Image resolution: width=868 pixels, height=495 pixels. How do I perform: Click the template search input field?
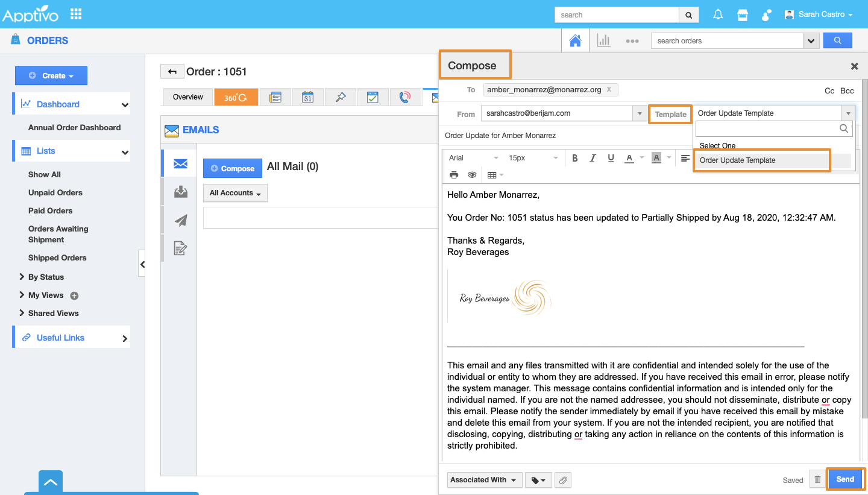click(x=767, y=128)
